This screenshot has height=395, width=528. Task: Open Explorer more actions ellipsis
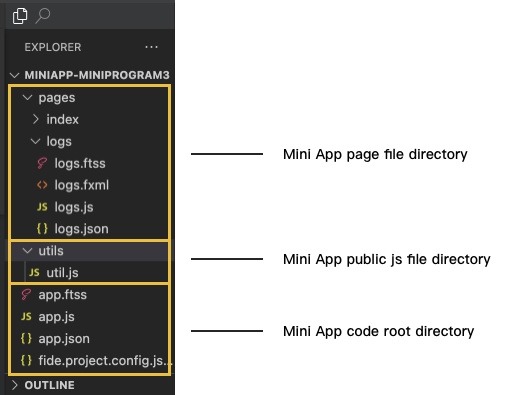pos(152,47)
